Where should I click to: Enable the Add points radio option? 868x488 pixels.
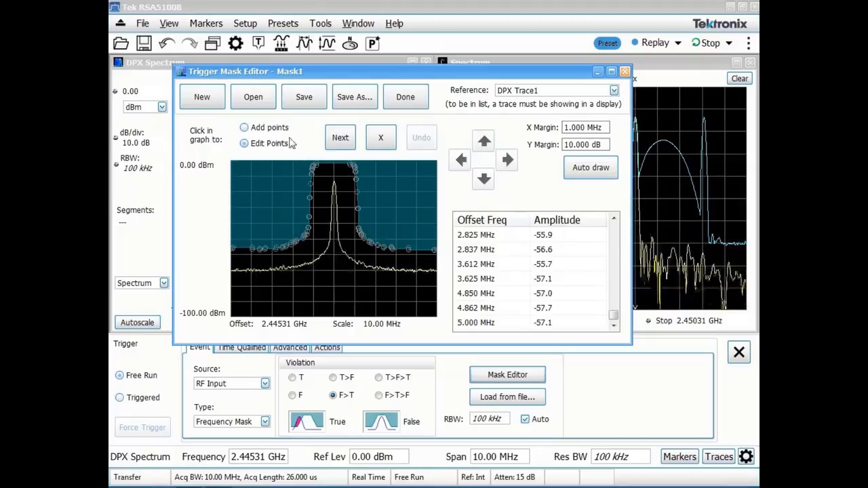(x=243, y=127)
